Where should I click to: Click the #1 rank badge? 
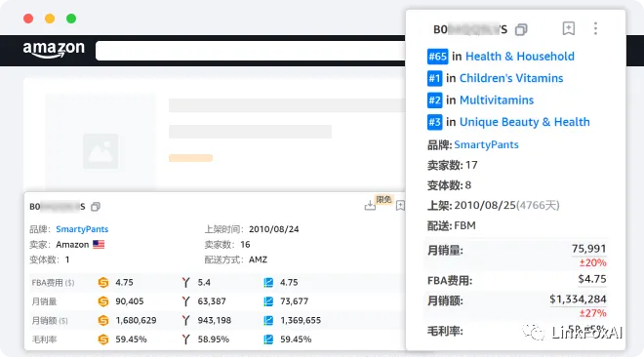point(434,78)
